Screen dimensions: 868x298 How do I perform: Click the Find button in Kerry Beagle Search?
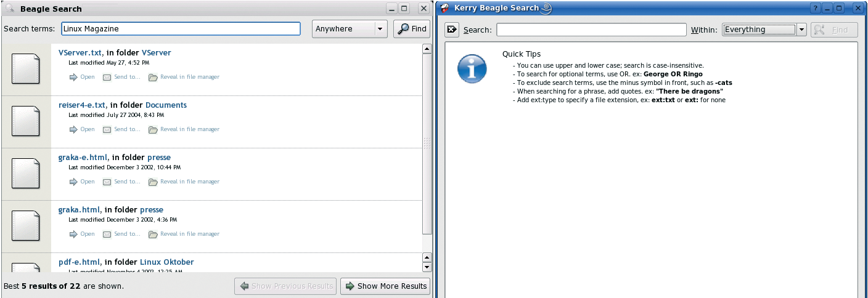tap(834, 30)
